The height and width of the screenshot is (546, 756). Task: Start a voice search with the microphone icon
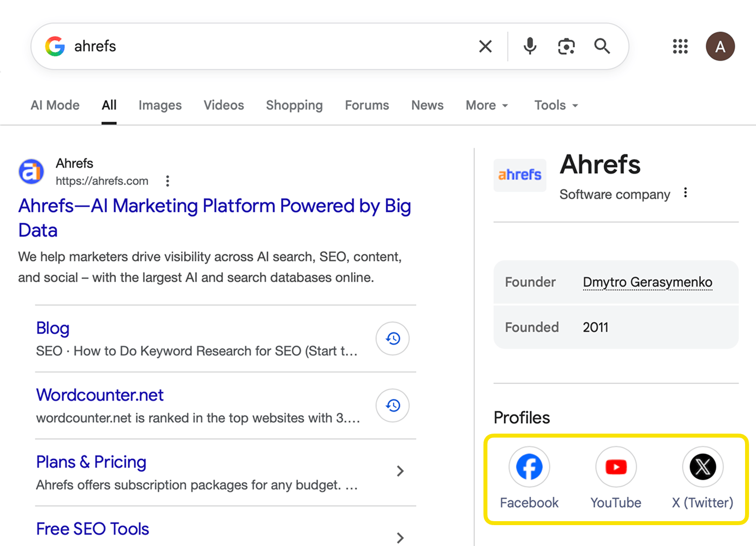click(x=530, y=46)
